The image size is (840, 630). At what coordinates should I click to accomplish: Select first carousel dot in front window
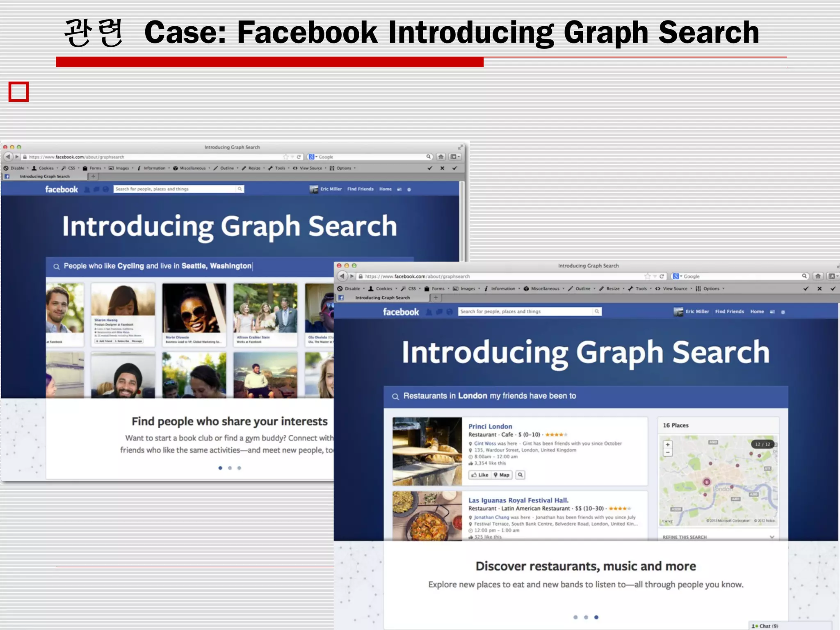(x=575, y=617)
